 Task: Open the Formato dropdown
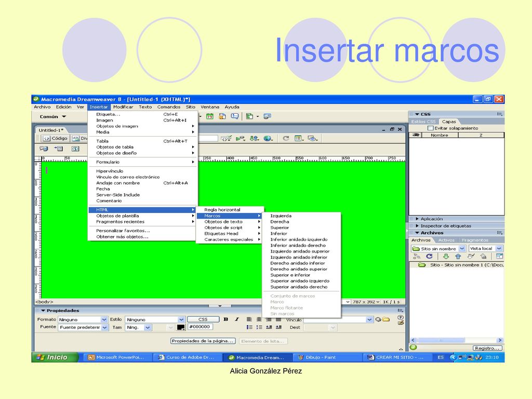tap(83, 320)
